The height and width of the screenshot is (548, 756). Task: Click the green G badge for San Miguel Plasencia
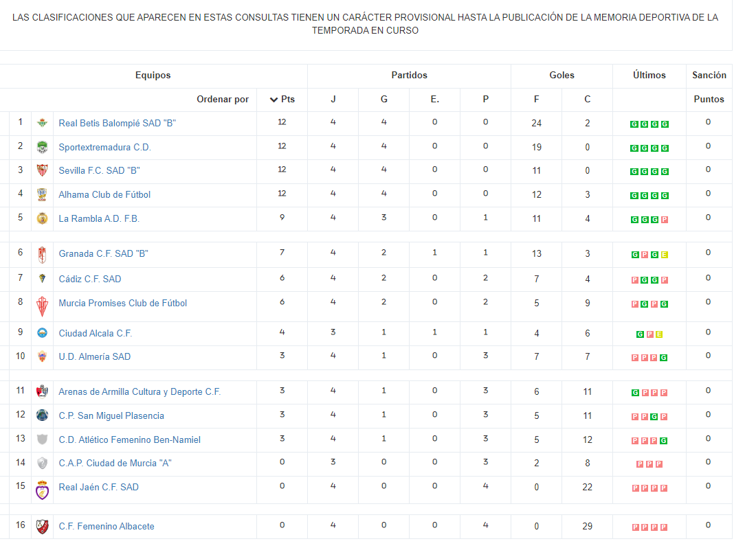tap(654, 417)
